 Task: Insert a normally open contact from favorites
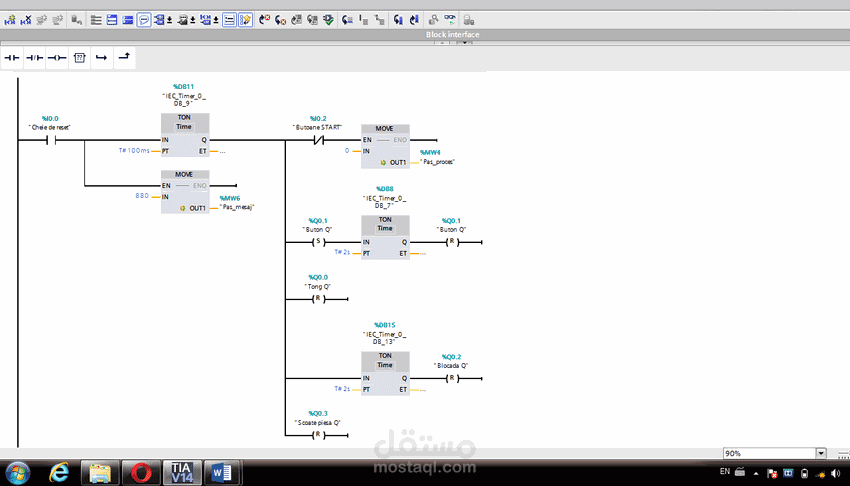[x=12, y=57]
